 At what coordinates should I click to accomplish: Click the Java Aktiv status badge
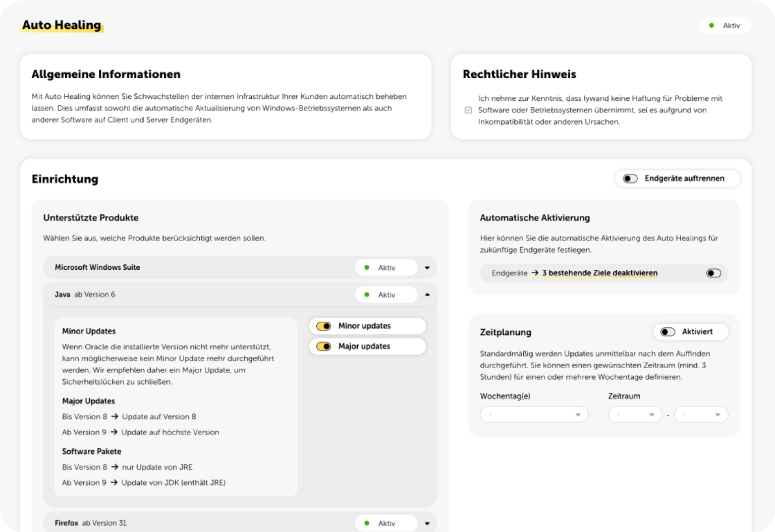click(386, 294)
